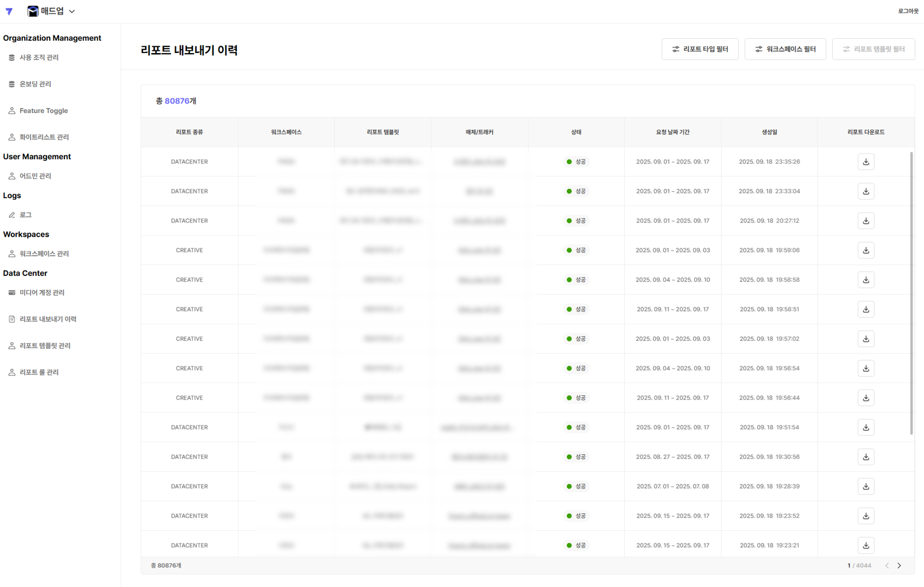Image resolution: width=924 pixels, height=587 pixels.
Task: Download the report generated at 23:35:26
Action: [866, 162]
